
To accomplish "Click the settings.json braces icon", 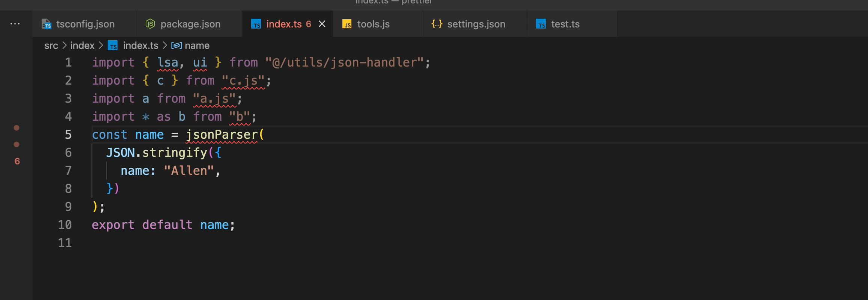I will [x=437, y=24].
